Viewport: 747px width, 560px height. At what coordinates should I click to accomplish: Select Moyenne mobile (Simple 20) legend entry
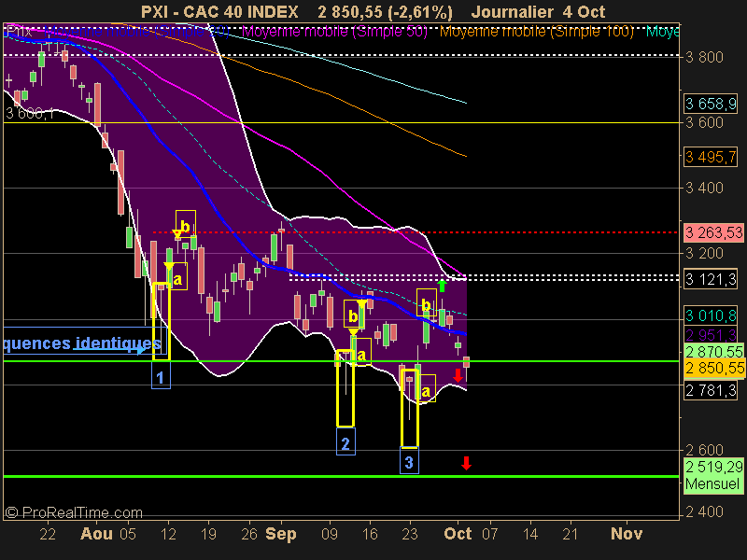pyautogui.click(x=136, y=32)
